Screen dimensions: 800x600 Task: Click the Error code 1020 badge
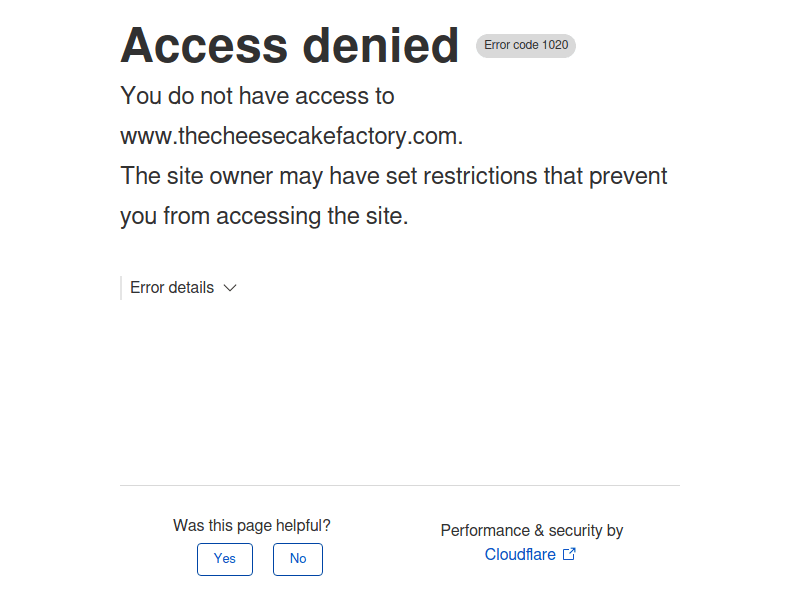526,45
